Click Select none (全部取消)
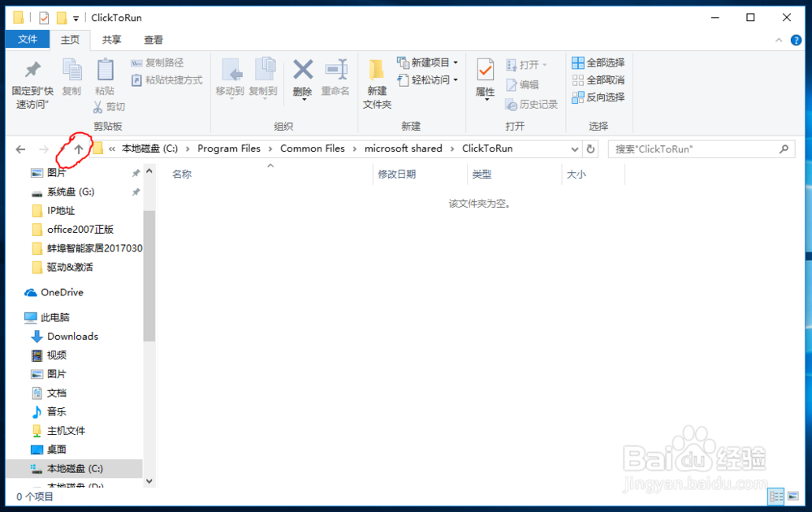Screen dimensions: 812x512 pyautogui.click(x=598, y=80)
